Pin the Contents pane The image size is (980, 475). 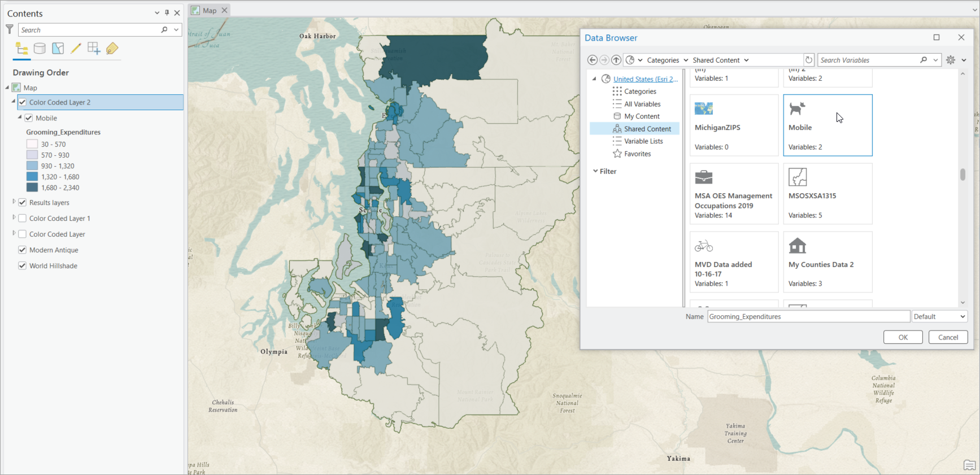pyautogui.click(x=167, y=13)
